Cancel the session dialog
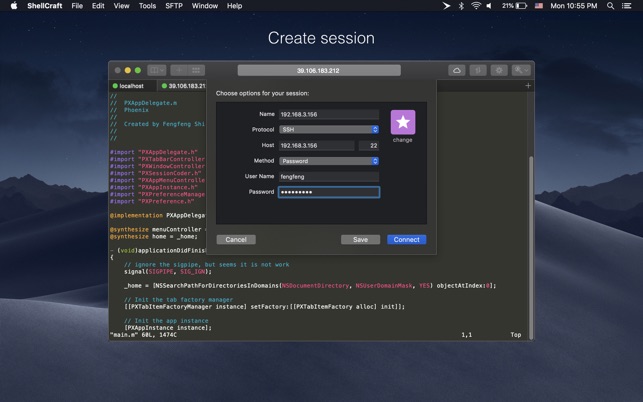The height and width of the screenshot is (402, 643). (236, 240)
